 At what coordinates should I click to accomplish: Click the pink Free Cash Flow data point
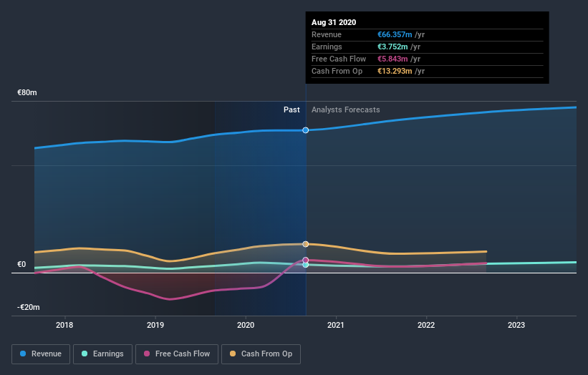pyautogui.click(x=306, y=260)
